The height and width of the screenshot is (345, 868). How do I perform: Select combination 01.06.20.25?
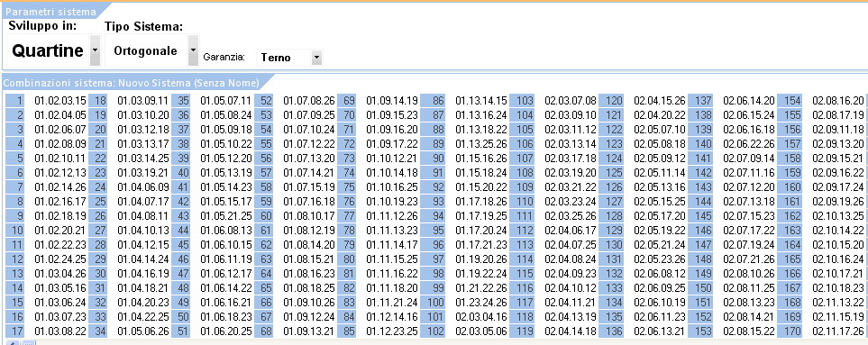coord(226,331)
